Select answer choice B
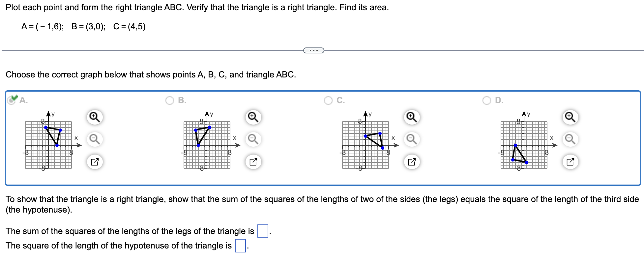This screenshot has height=262, width=644. 170,101
